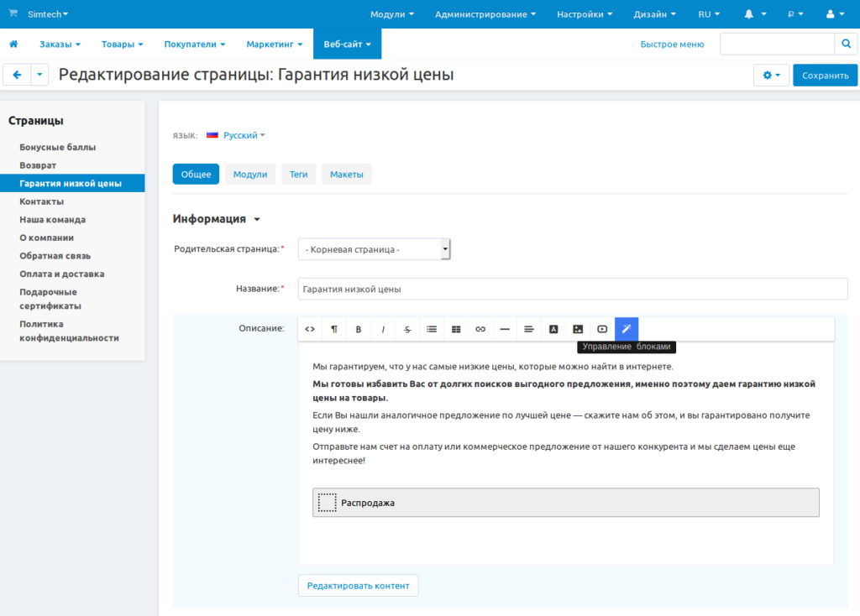Screen dimensions: 860x616
Task: Switch to the Теги tab
Action: click(298, 175)
